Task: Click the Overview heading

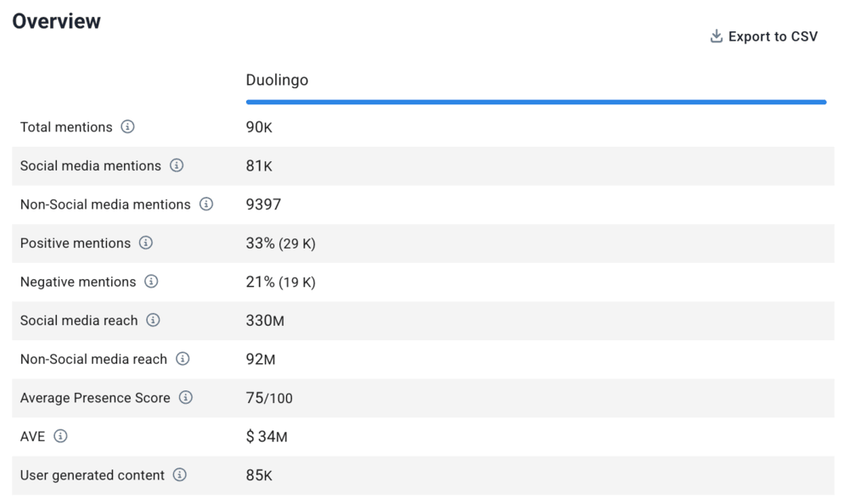Action: pyautogui.click(x=57, y=21)
